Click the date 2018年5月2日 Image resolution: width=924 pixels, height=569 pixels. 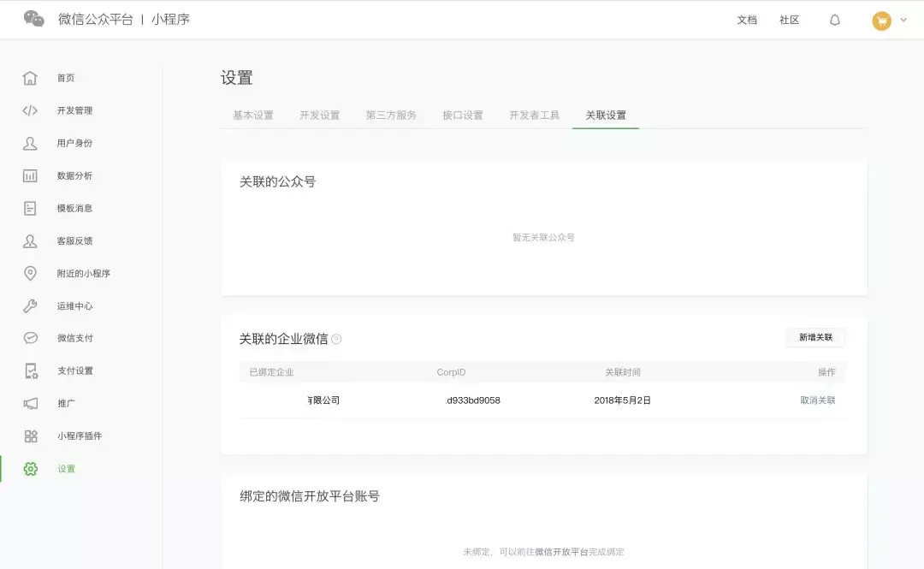[x=622, y=400]
